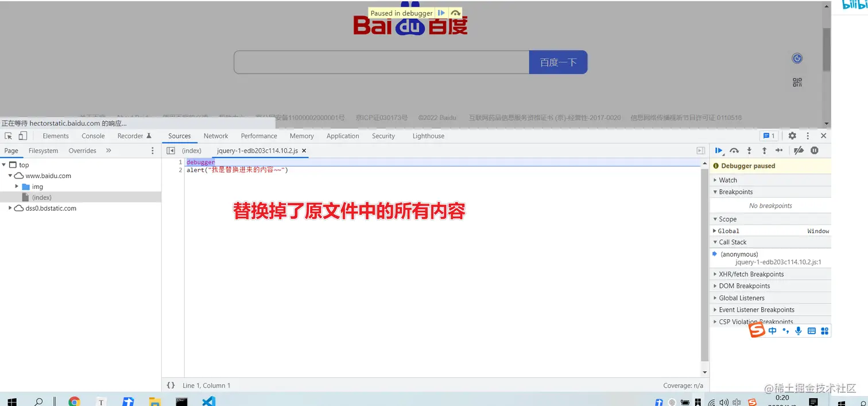Open DevTools more options kebab menu
The width and height of the screenshot is (868, 406).
pyautogui.click(x=808, y=136)
